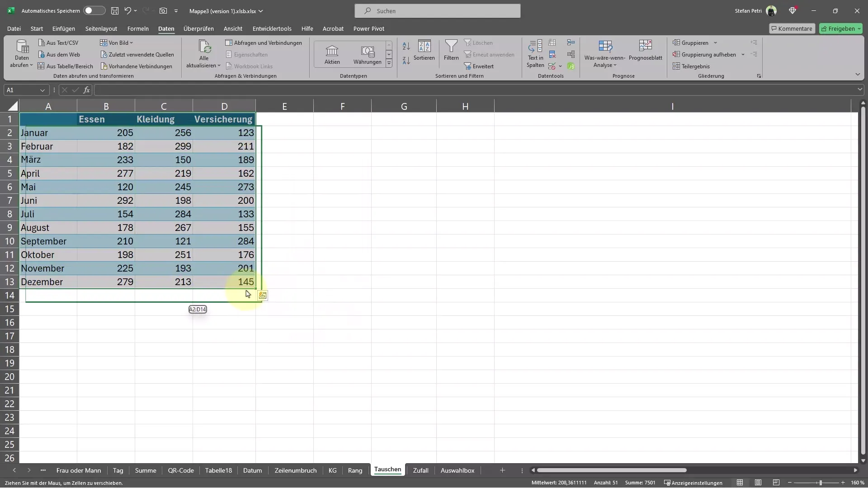Open Abfragen und Verbindungen pane
Screen dimensions: 868x488
264,43
